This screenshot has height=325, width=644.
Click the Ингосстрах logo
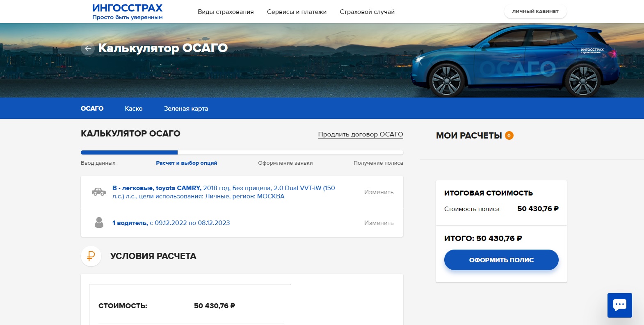click(127, 11)
